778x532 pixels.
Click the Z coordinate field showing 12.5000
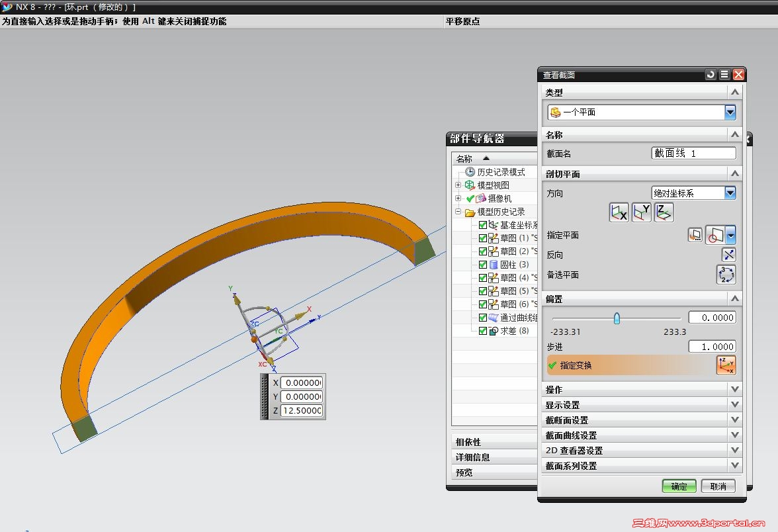(x=302, y=410)
